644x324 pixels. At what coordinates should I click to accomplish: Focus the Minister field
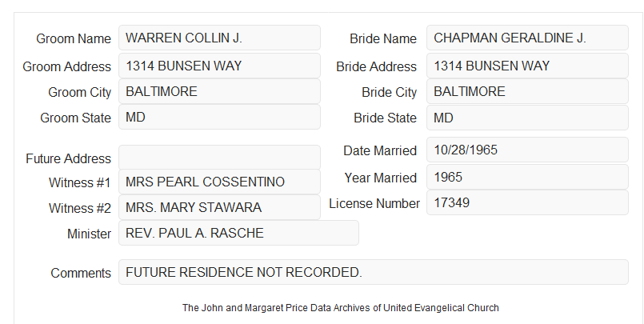point(238,233)
